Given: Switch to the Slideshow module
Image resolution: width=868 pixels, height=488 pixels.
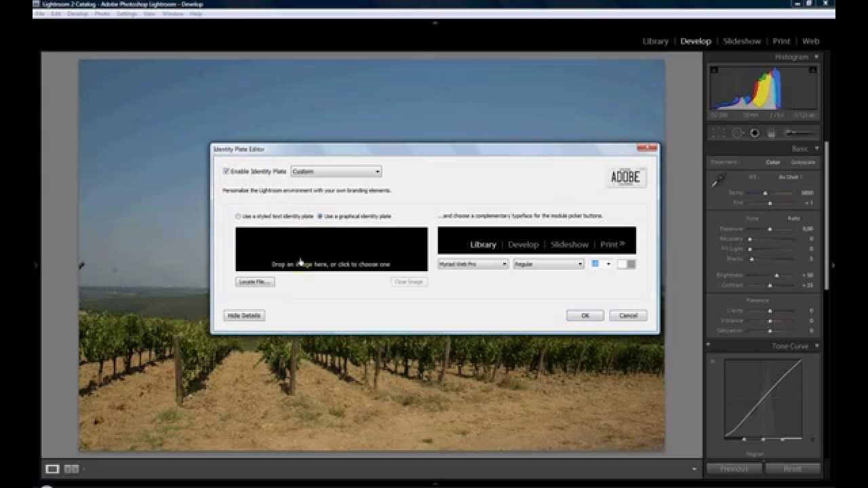Looking at the screenshot, I should [x=742, y=41].
